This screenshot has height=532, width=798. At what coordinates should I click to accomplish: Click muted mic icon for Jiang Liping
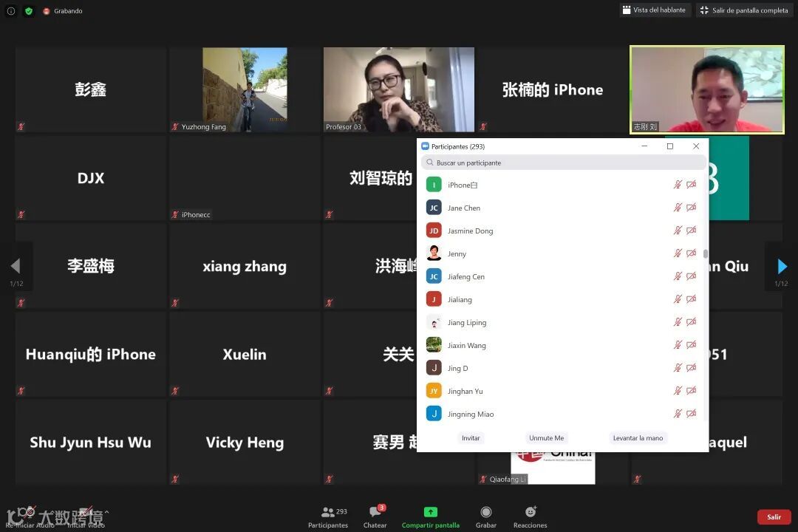point(678,322)
